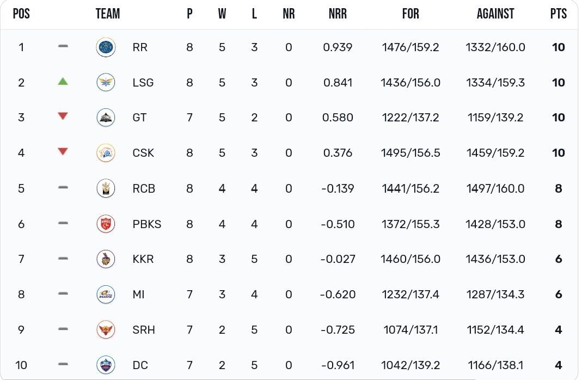Click the Gujarat Titans team logo
The height and width of the screenshot is (380, 588).
pos(106,118)
